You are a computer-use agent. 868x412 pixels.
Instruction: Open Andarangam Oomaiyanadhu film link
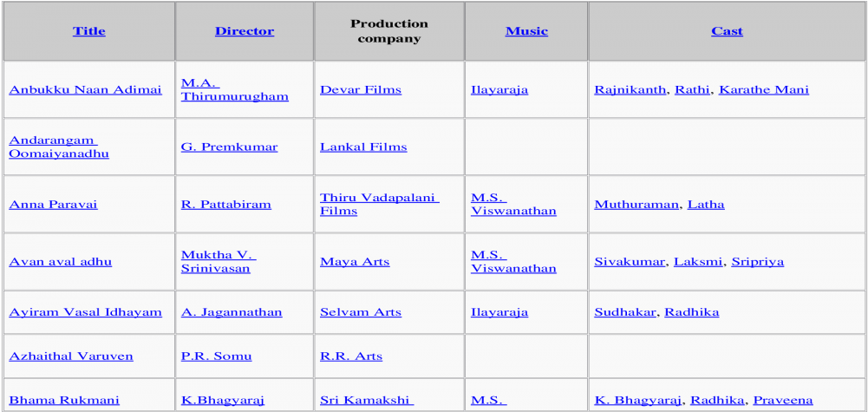59,147
